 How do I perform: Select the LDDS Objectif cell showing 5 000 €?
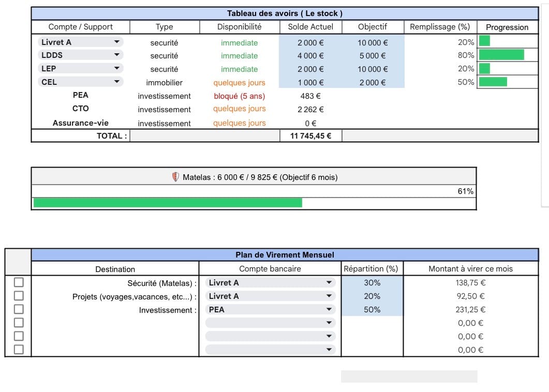(373, 56)
